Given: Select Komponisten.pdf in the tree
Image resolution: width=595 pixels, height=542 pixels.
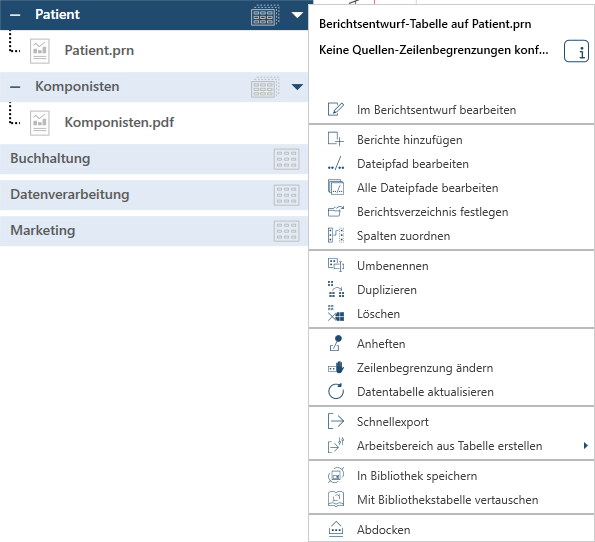Looking at the screenshot, I should point(119,123).
